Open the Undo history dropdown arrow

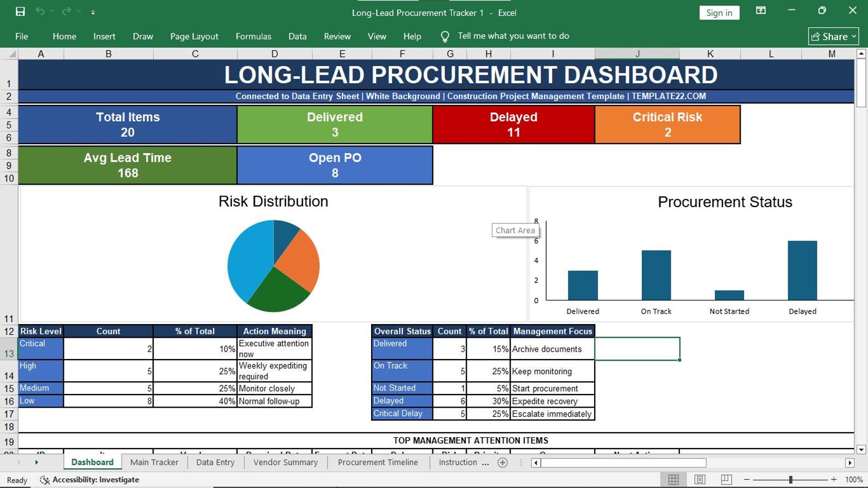tap(52, 11)
